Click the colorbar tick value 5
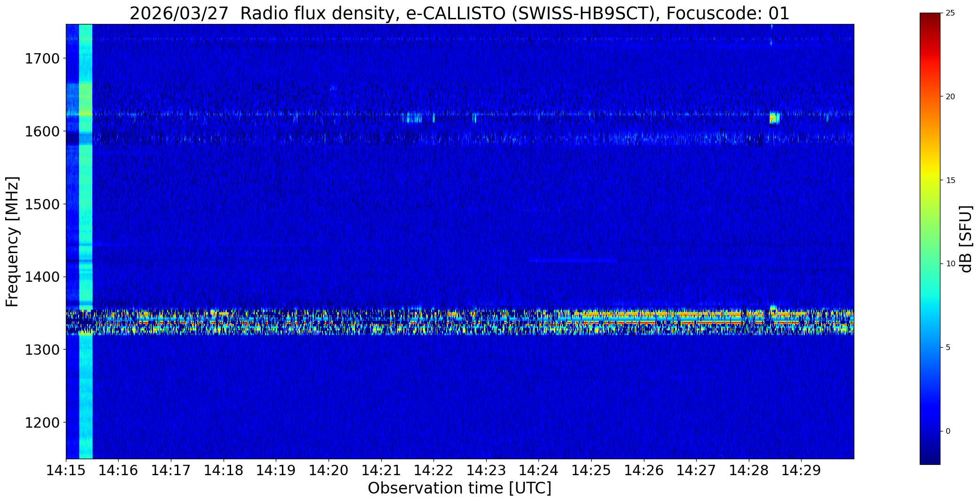This screenshot has height=502, width=980. tap(948, 348)
